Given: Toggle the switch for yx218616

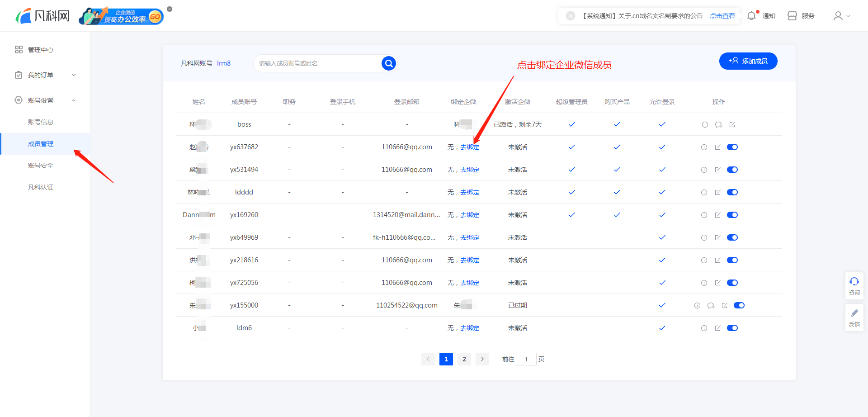Looking at the screenshot, I should click(x=732, y=260).
